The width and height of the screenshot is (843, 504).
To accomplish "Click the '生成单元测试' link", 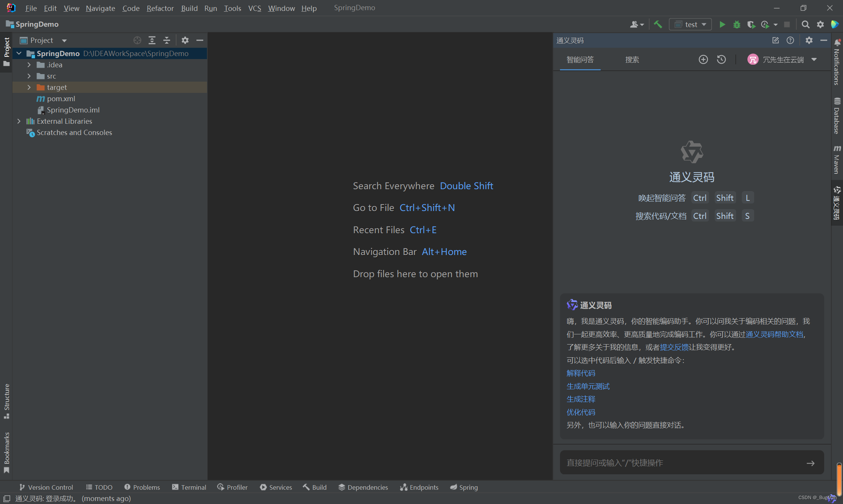I will (x=587, y=386).
